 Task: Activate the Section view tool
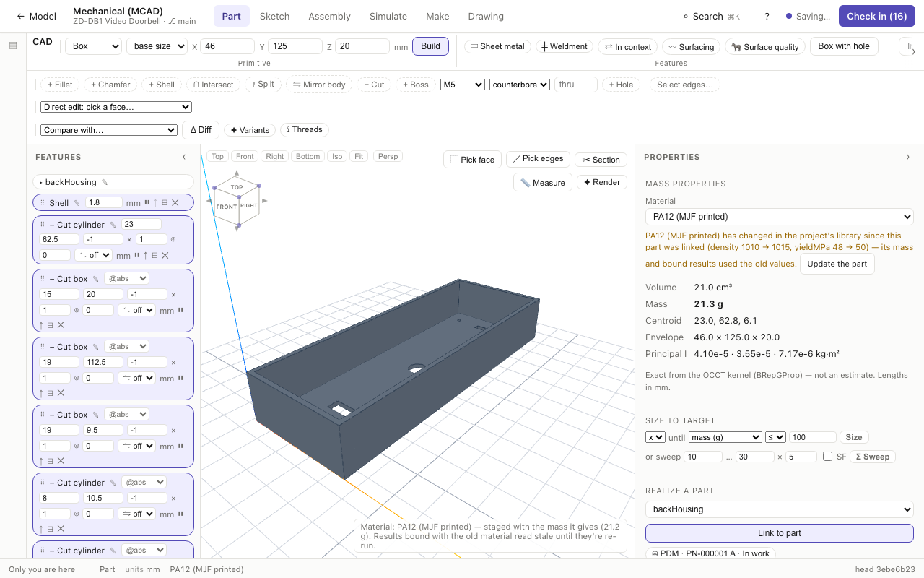click(601, 160)
